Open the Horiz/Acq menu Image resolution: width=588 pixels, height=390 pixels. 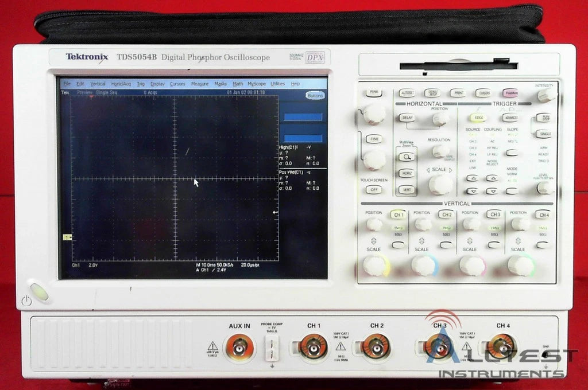pos(121,84)
